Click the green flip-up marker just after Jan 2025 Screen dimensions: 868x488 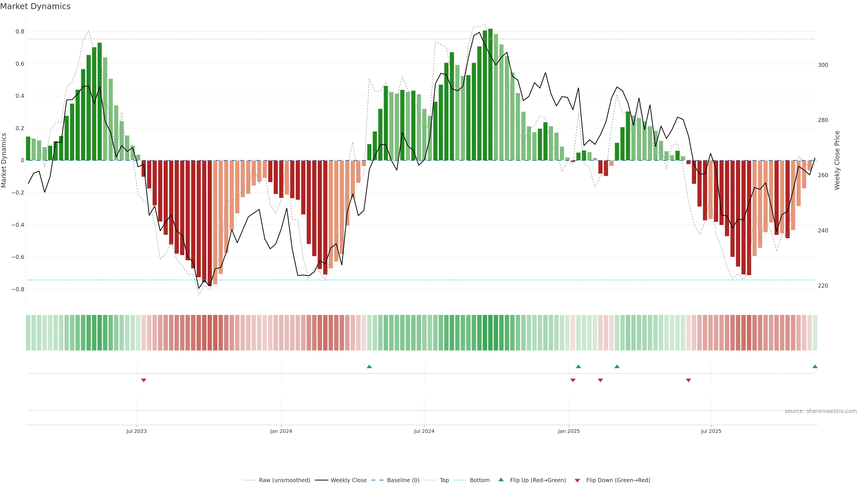[579, 366]
